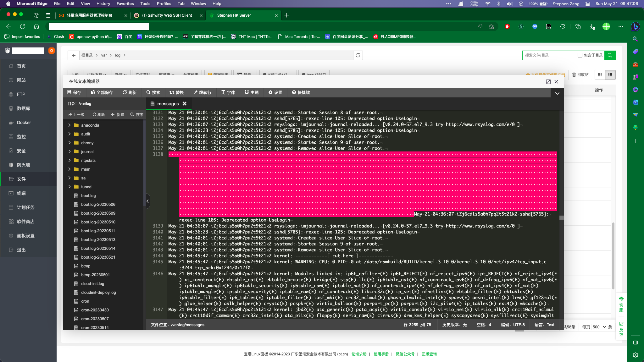Viewport: 644px width, 362px height.
Task: Open 设置 settings in editor toolbar
Action: [275, 92]
